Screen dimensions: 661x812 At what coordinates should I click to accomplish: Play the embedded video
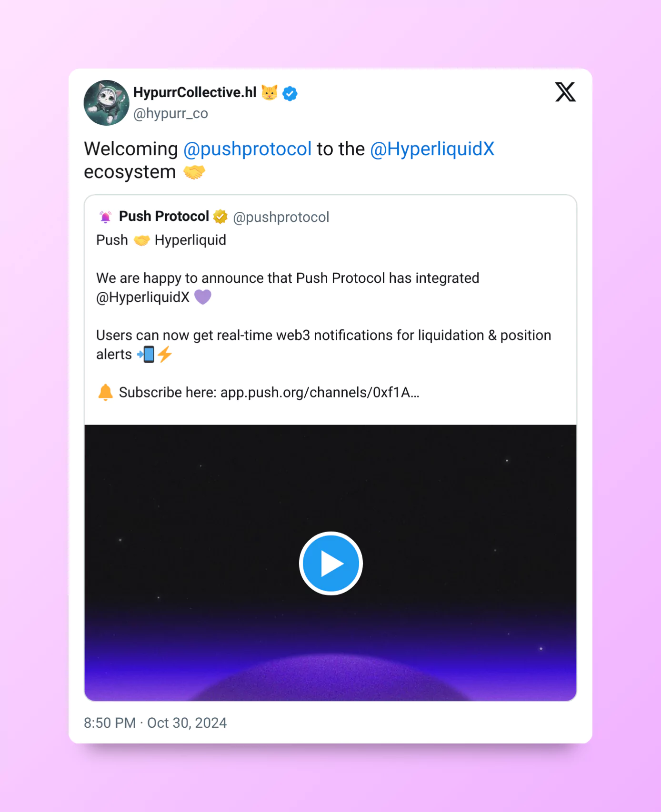point(330,563)
